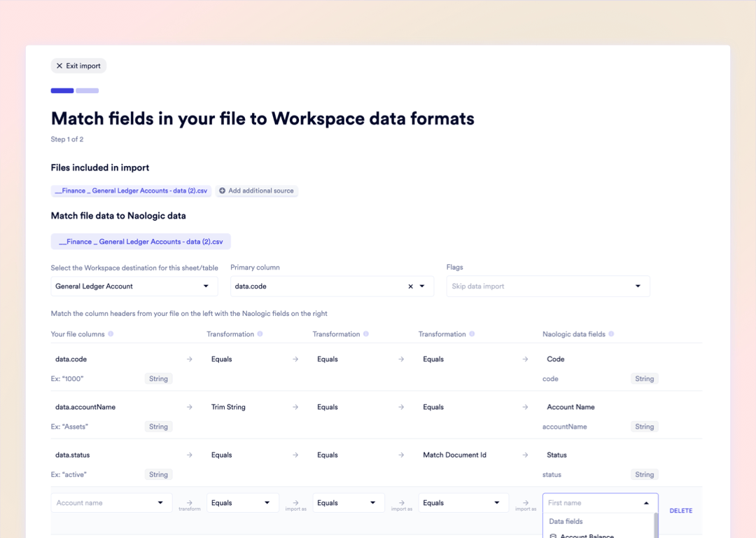Click the DELETE link on the bottom row
Screen dimensions: 756x538
(x=680, y=511)
